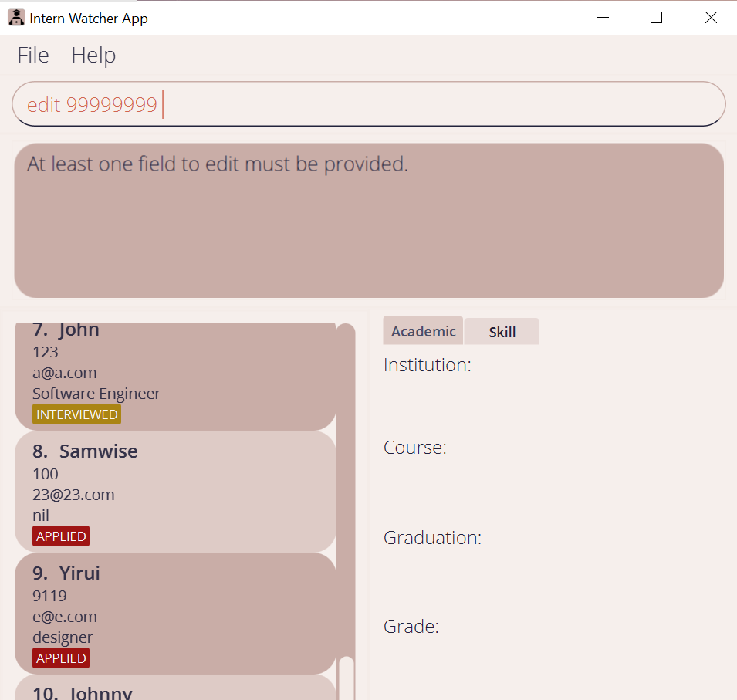Screen dimensions: 737x700
Task: Click the 'Graduation:' label
Action: click(432, 537)
